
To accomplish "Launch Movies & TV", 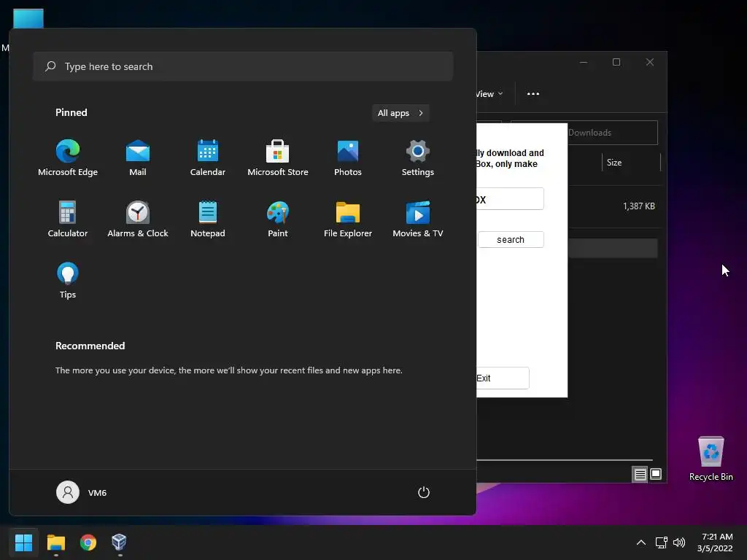I will 418,219.
